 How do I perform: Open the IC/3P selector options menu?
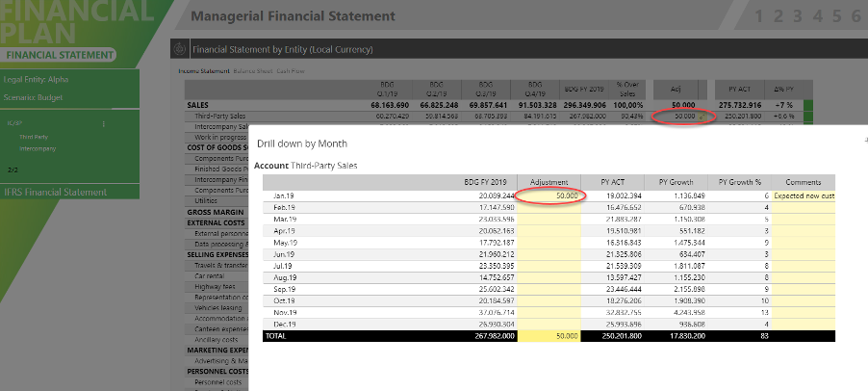tap(103, 124)
